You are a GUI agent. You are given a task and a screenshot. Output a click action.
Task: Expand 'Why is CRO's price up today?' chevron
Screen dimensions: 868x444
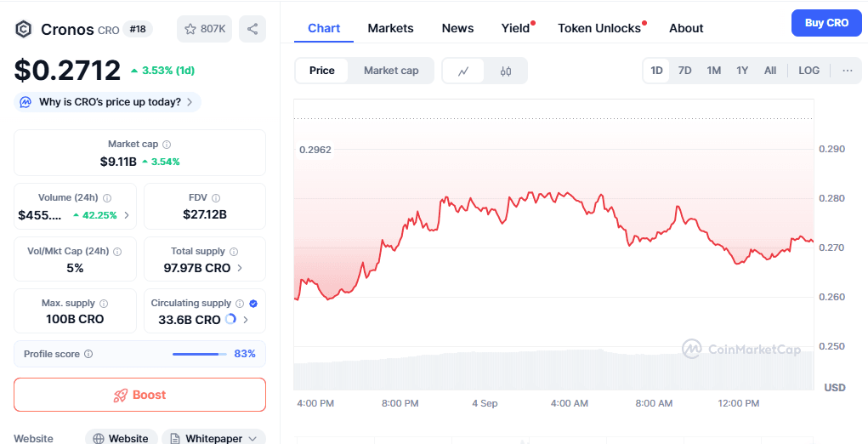coord(190,102)
